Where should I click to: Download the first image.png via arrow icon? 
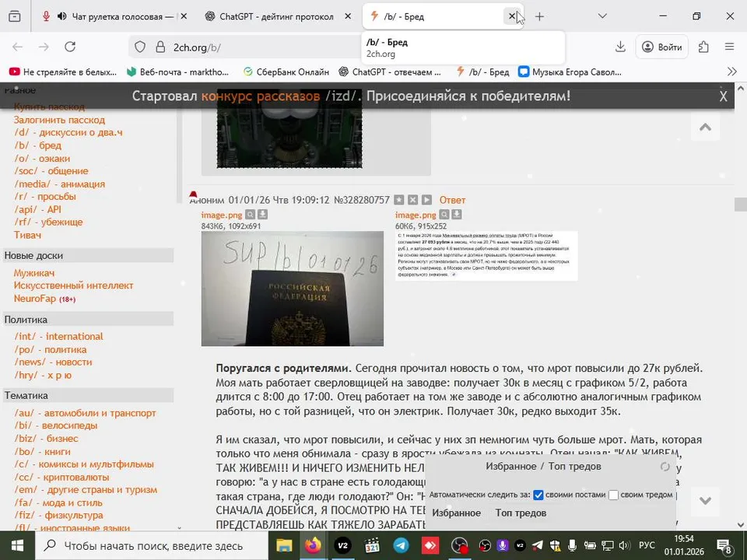262,215
